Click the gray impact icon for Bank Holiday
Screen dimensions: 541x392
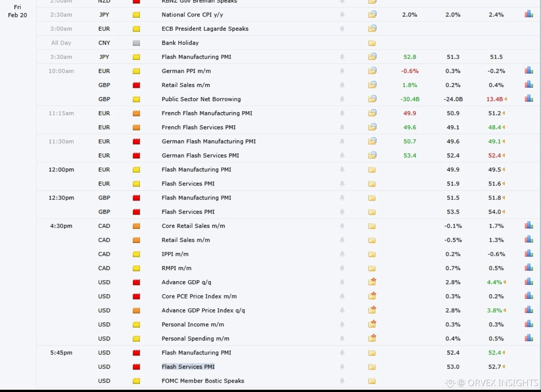coord(136,43)
